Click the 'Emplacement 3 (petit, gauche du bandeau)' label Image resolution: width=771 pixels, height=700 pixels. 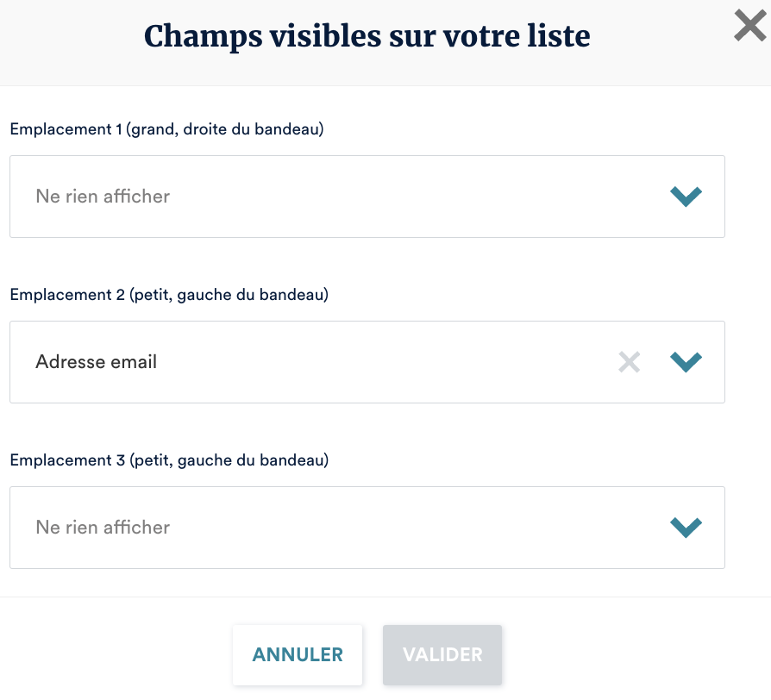coord(169,460)
